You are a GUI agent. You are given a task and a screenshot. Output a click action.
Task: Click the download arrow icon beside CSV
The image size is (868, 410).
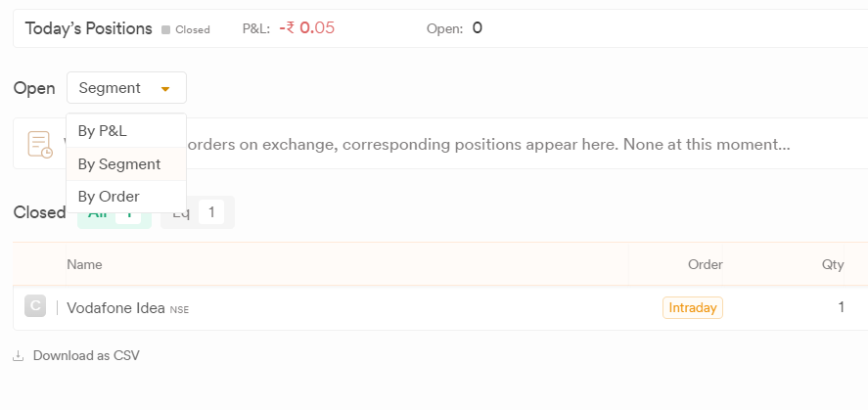[x=19, y=356]
